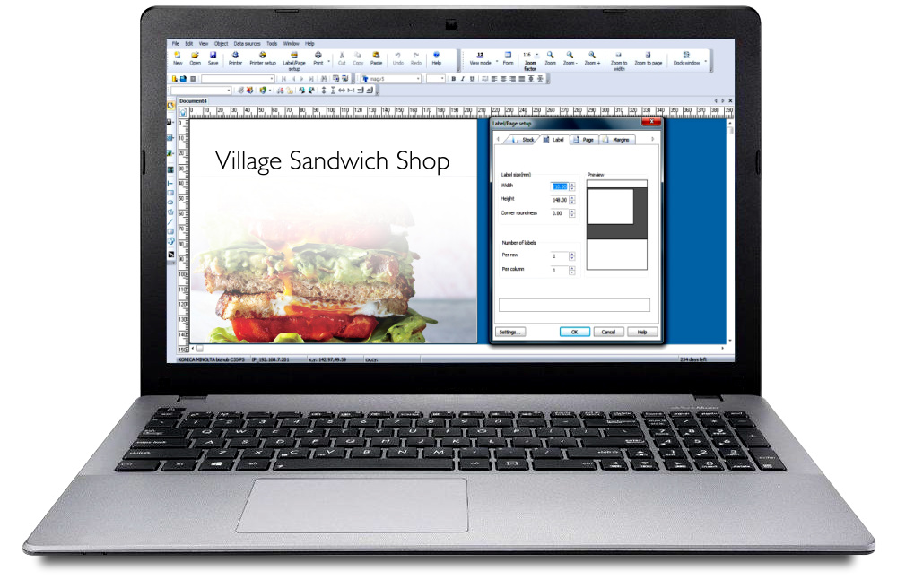Enable underline formatting
The image size is (897, 588).
473,77
